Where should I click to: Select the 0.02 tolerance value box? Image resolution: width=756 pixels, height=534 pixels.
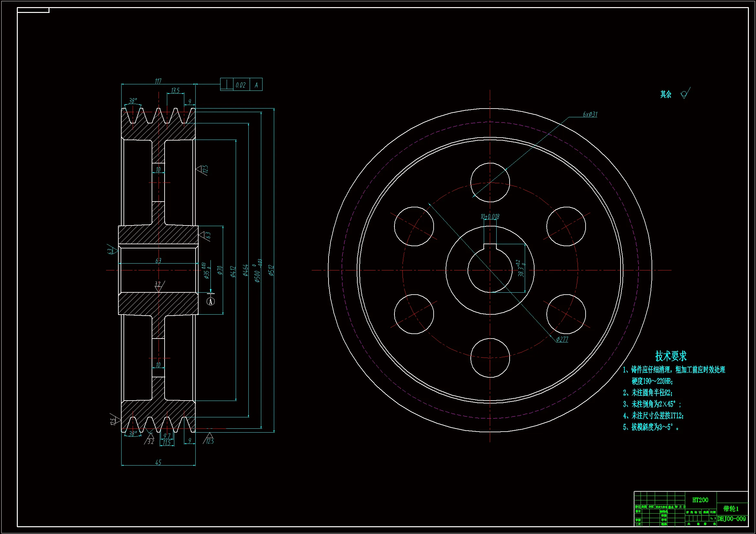pyautogui.click(x=241, y=85)
